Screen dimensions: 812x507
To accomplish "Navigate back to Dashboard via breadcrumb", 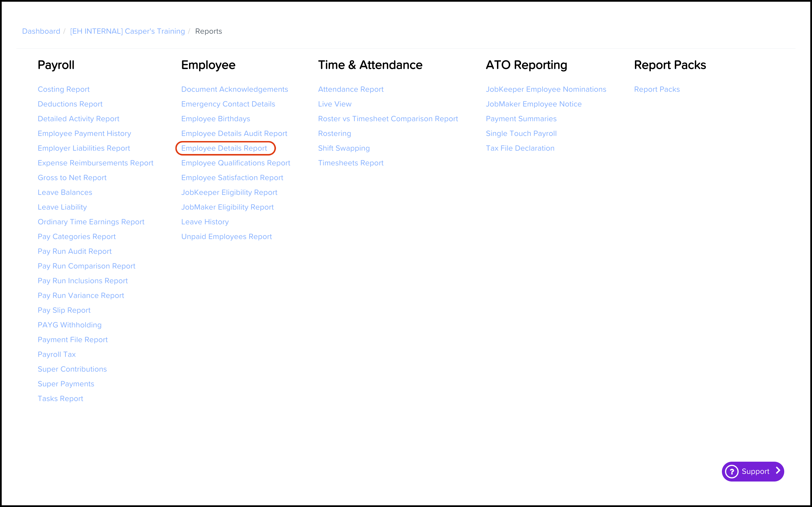I will click(41, 31).
